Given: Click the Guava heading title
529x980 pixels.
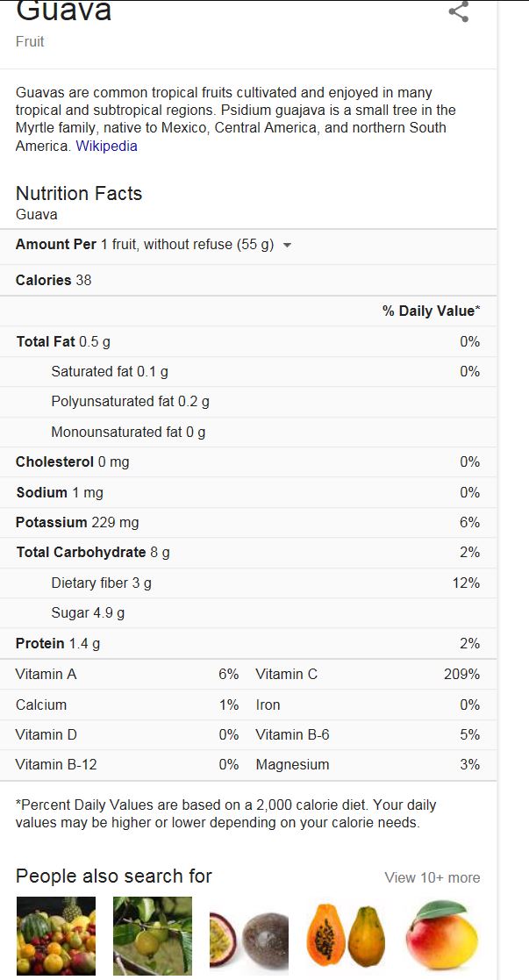Looking at the screenshot, I should (64, 11).
